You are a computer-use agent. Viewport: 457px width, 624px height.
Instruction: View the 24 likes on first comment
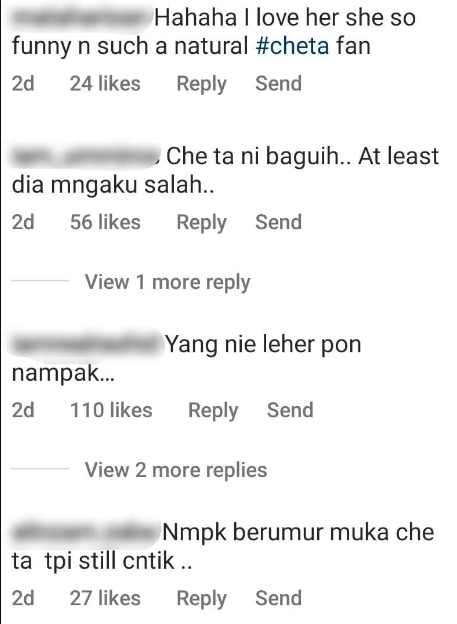point(105,84)
